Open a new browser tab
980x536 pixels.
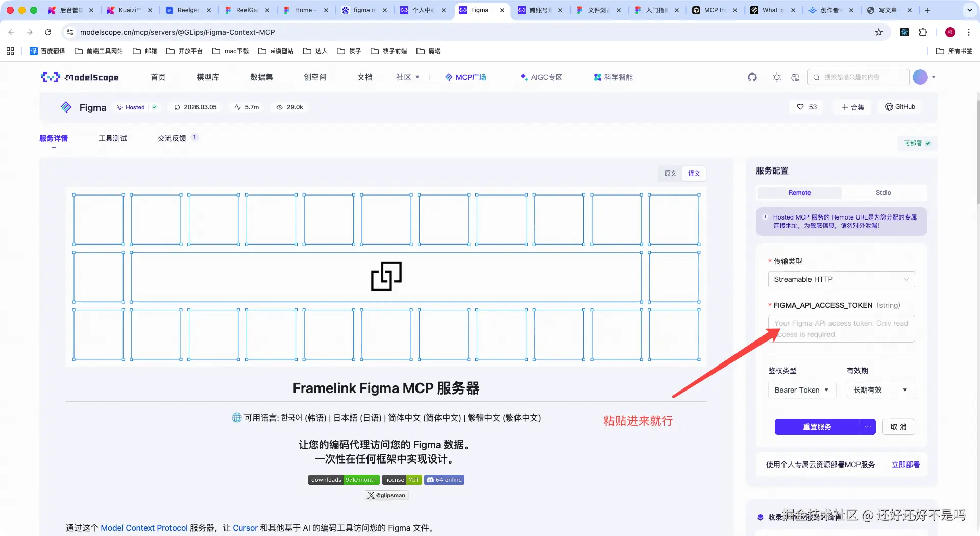(x=928, y=10)
